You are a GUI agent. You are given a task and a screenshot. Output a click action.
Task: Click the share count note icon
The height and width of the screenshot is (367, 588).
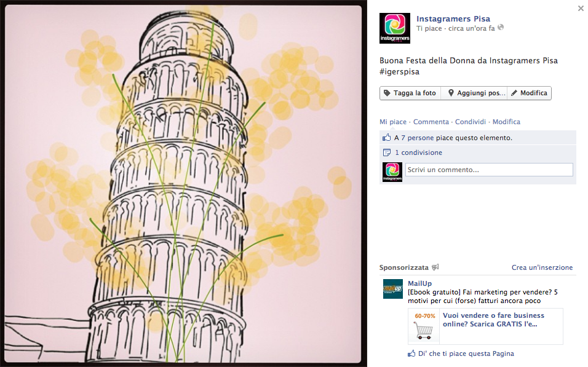(387, 152)
